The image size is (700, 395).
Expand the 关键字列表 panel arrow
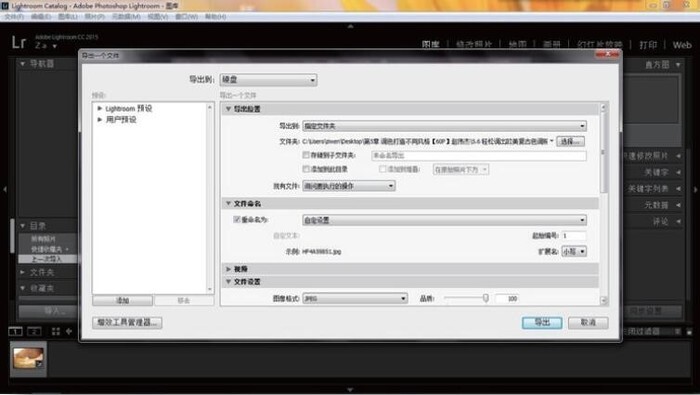tap(678, 188)
